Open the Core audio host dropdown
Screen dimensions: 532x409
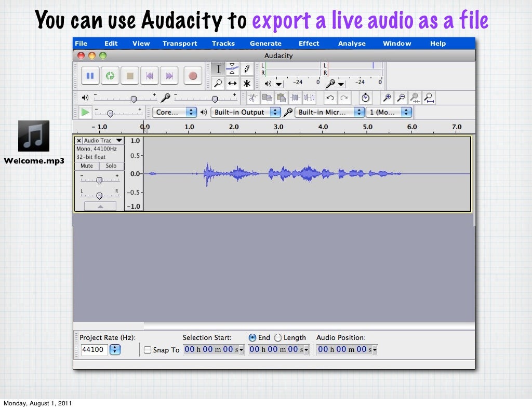[x=175, y=112]
